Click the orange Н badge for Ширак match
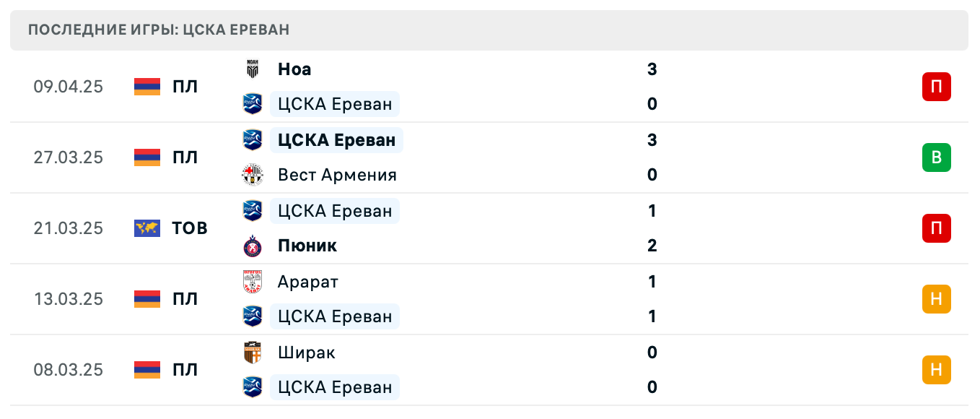This screenshot has height=419, width=980. [936, 370]
